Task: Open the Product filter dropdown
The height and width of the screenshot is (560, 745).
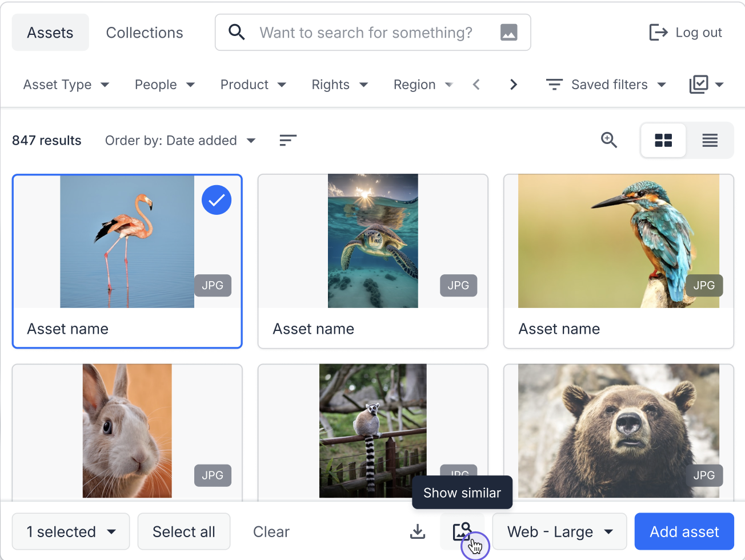Action: (x=254, y=85)
